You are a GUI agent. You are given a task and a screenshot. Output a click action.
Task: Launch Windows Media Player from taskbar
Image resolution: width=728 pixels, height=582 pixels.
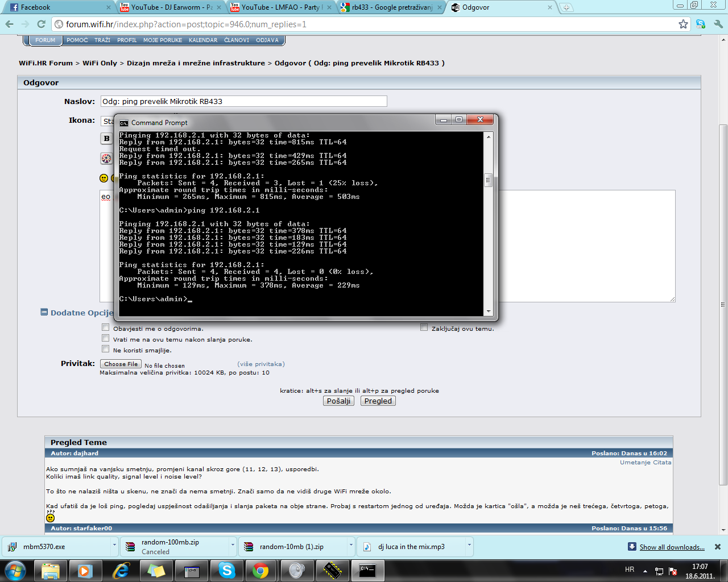tap(85, 570)
